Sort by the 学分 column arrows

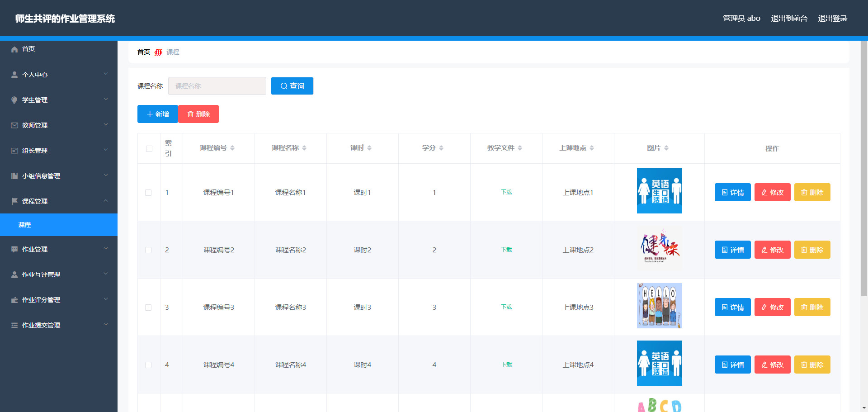pos(441,148)
